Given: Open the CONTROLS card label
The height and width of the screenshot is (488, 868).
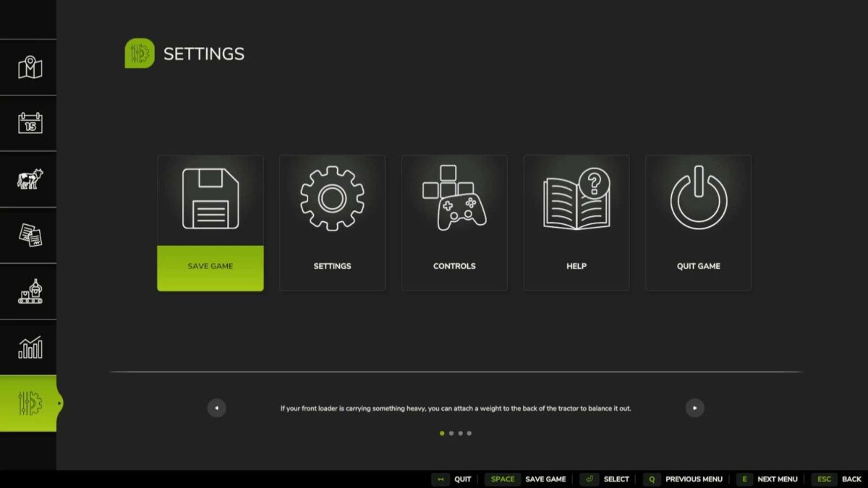Looking at the screenshot, I should [x=454, y=266].
